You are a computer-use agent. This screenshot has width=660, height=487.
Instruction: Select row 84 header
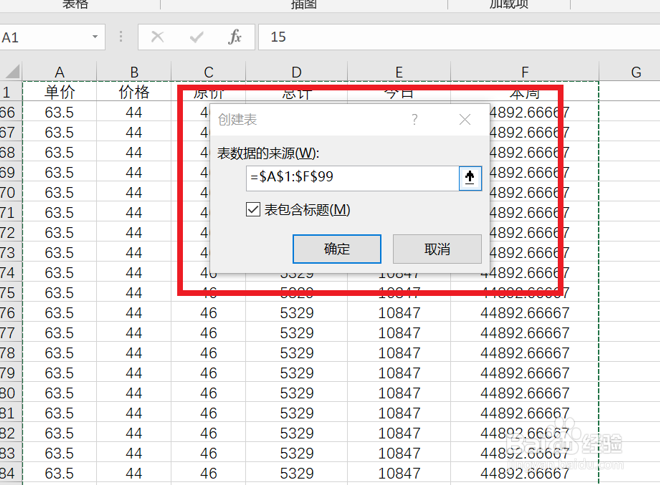(11, 474)
